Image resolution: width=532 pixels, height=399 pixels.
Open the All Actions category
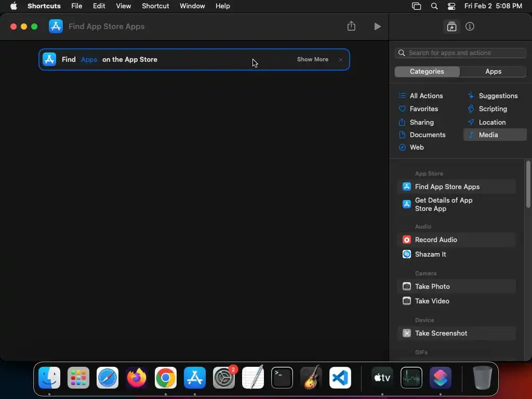(x=421, y=96)
